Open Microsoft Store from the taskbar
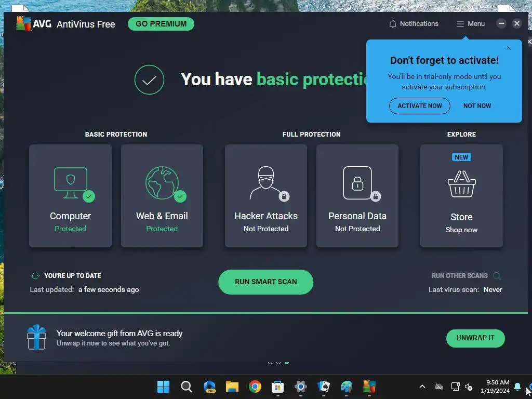 pyautogui.click(x=277, y=387)
